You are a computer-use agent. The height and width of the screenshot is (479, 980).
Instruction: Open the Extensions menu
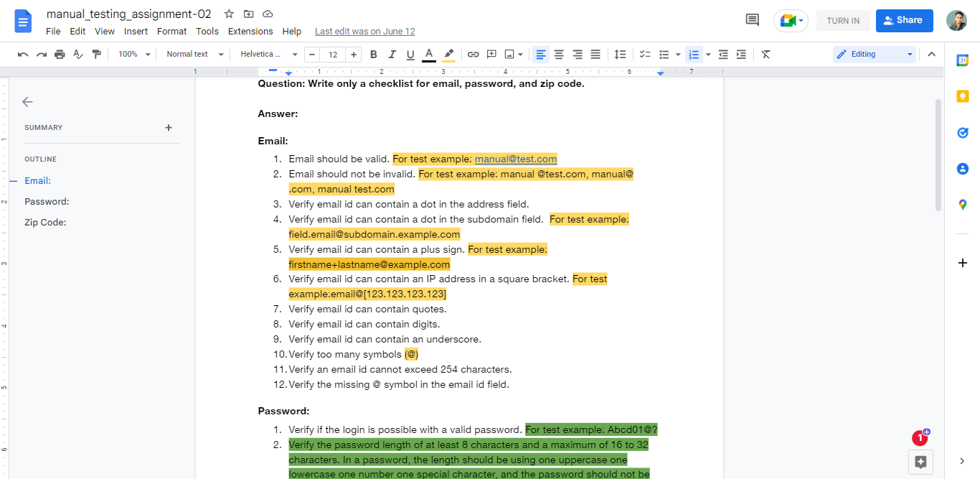coord(250,32)
